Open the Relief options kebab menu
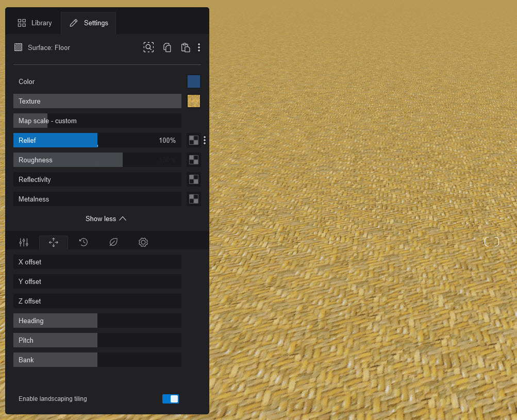517x420 pixels. pos(204,140)
